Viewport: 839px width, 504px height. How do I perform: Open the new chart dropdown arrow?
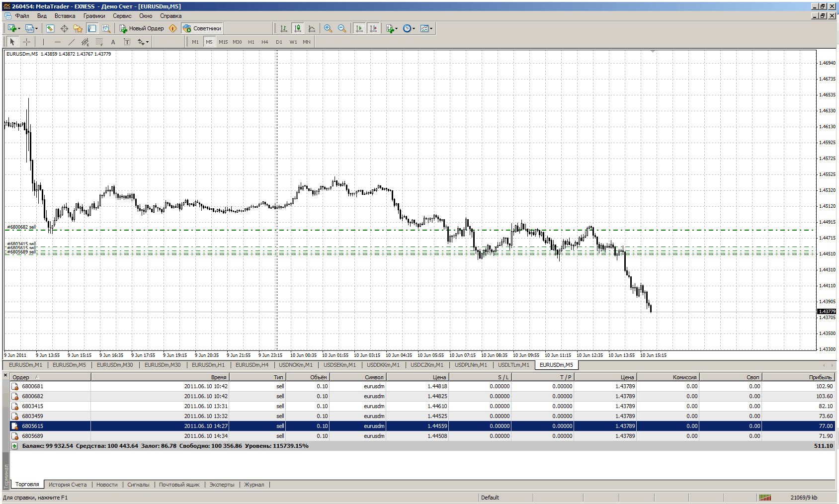(x=19, y=28)
